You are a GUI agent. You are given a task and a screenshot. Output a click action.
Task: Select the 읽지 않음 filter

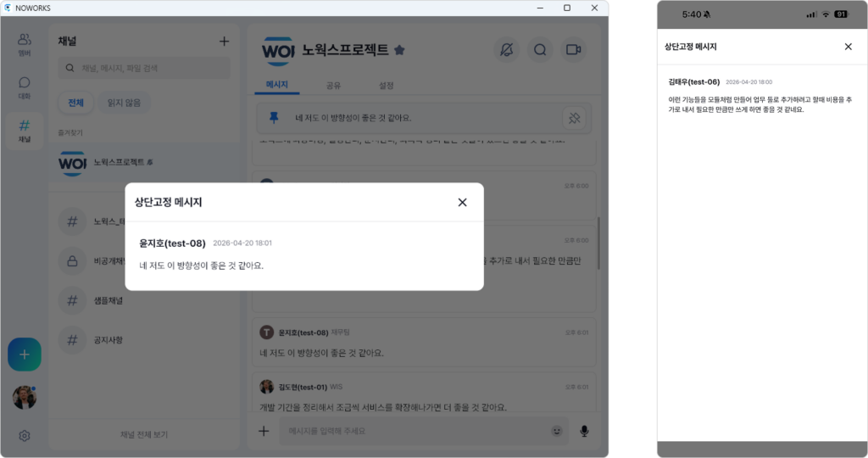[x=124, y=103]
